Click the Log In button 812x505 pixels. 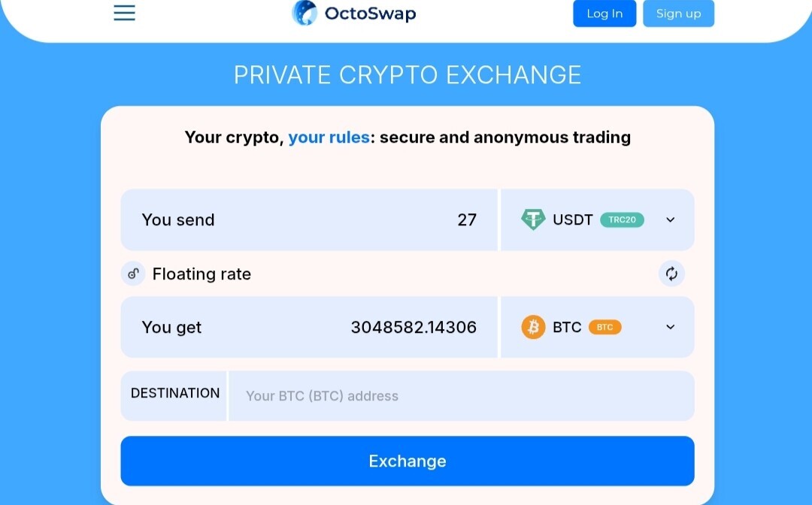click(604, 14)
